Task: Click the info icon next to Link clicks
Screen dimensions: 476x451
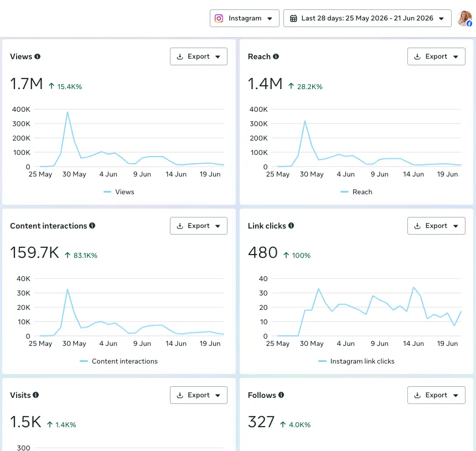Action: (x=291, y=226)
